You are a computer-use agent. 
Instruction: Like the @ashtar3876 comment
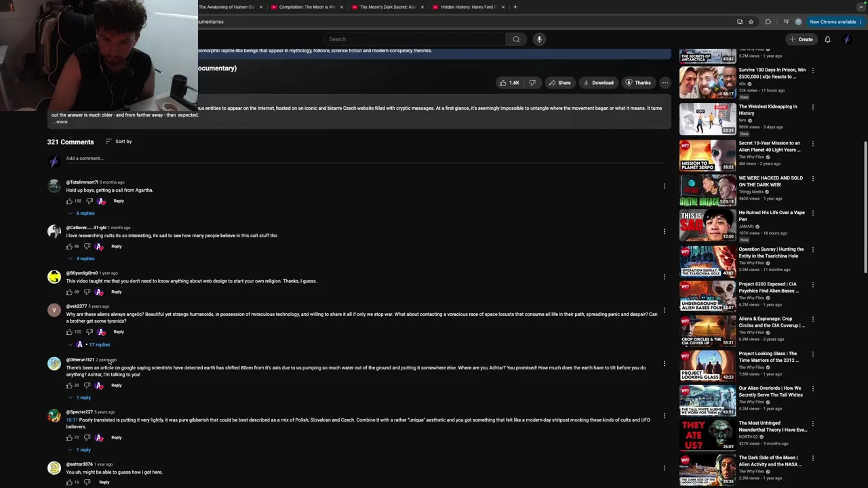(x=69, y=483)
